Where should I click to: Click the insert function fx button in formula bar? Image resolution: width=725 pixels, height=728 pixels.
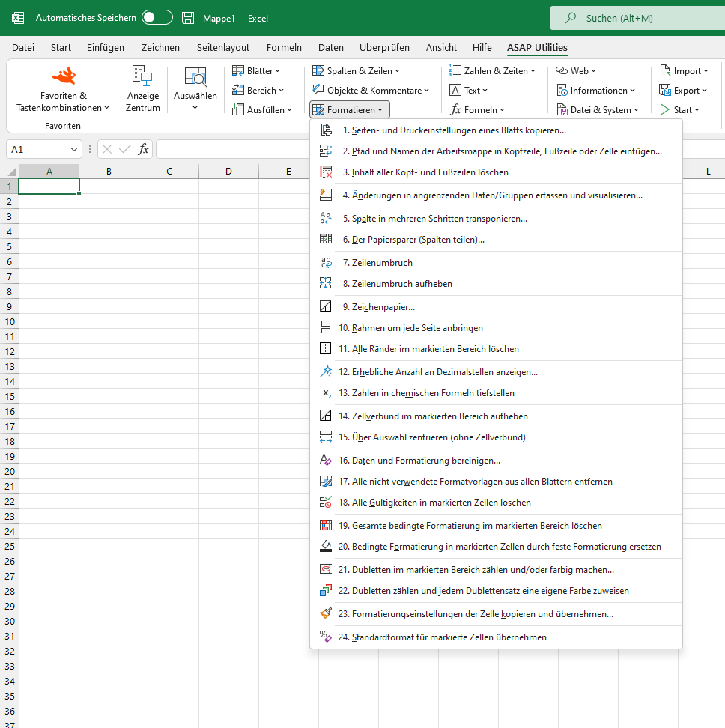click(x=143, y=149)
